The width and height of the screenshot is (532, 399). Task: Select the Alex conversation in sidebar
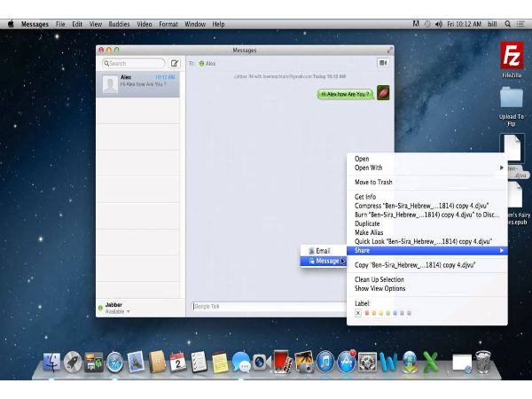click(x=138, y=84)
